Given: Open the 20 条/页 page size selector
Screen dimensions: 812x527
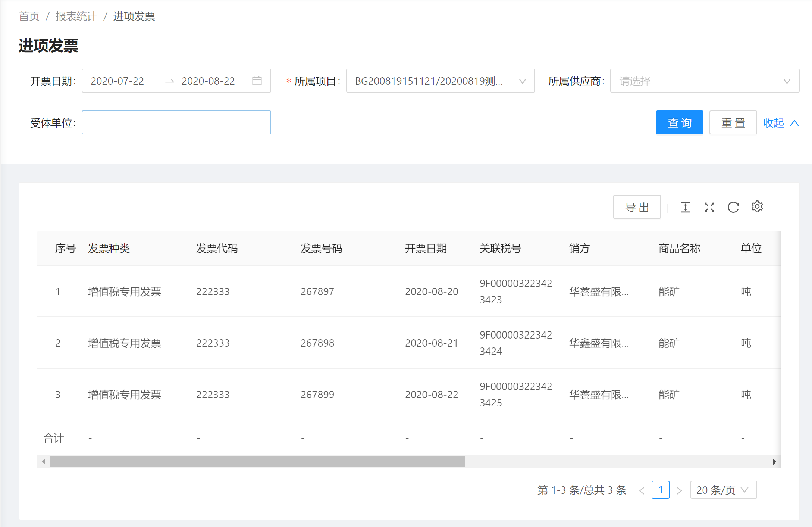Looking at the screenshot, I should pos(723,490).
